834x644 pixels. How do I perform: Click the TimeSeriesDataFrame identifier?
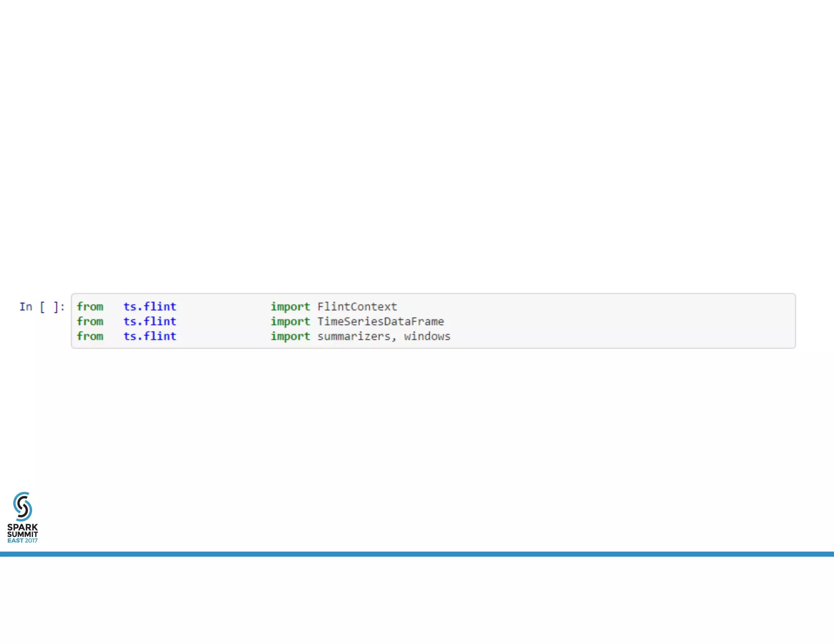(380, 321)
